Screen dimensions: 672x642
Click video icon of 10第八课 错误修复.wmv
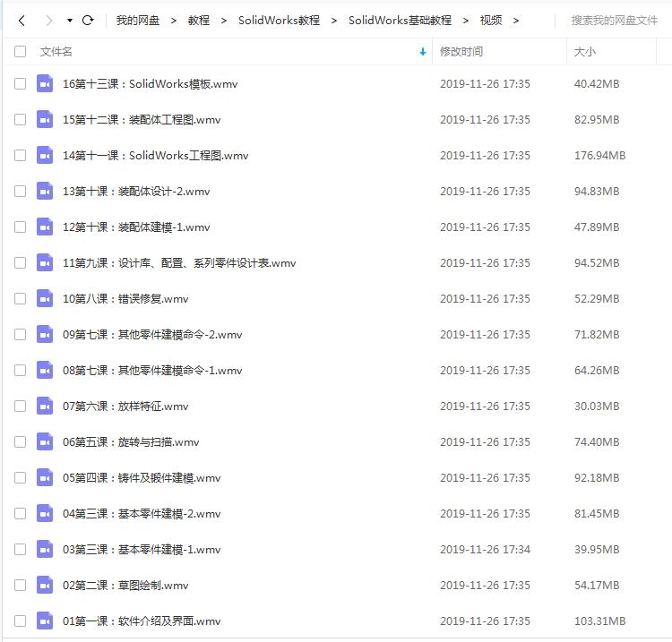tap(45, 298)
